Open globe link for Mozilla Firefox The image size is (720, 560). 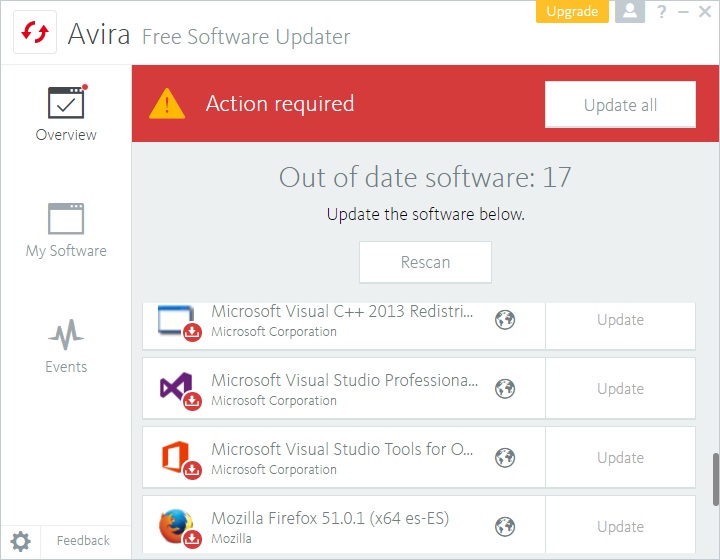pyautogui.click(x=505, y=526)
